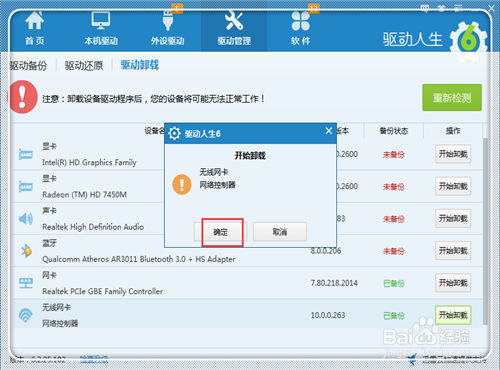Click the Radeon HD 7450M card icon
This screenshot has height=370, width=500.
[x=26, y=186]
